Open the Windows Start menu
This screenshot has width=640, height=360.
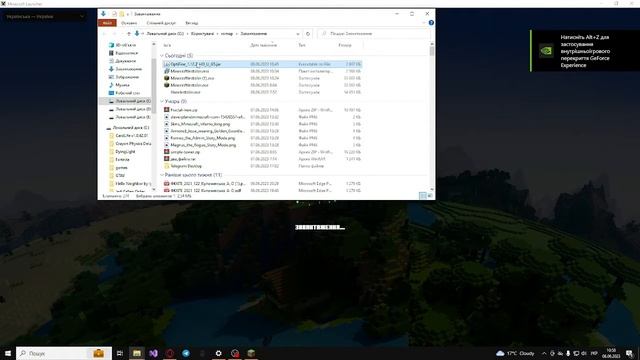pyautogui.click(x=7, y=353)
